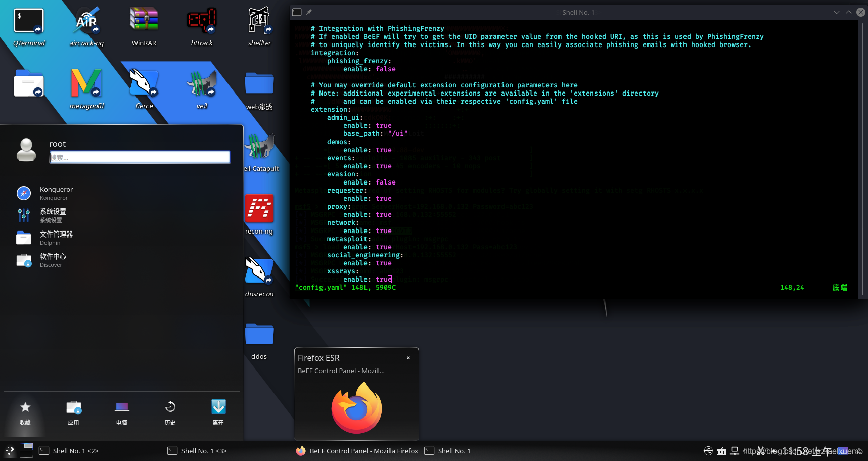
Task: Open the Veil-Catapult desktop icon
Action: [260, 152]
